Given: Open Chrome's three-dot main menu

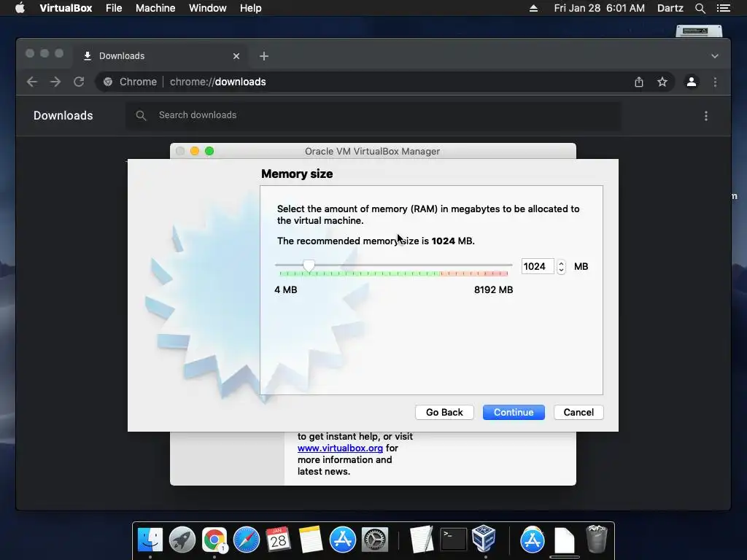Looking at the screenshot, I should pos(715,82).
